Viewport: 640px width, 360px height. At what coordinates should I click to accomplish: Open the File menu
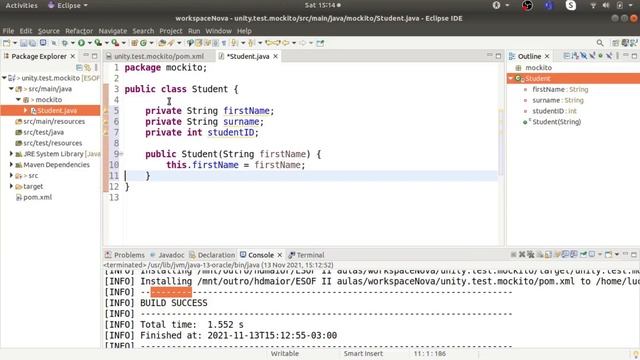8,31
